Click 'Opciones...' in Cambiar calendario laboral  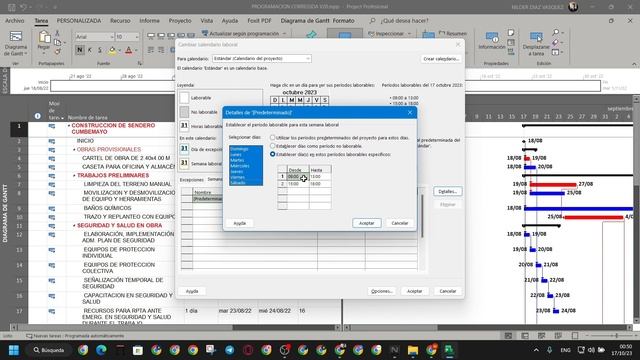click(382, 291)
